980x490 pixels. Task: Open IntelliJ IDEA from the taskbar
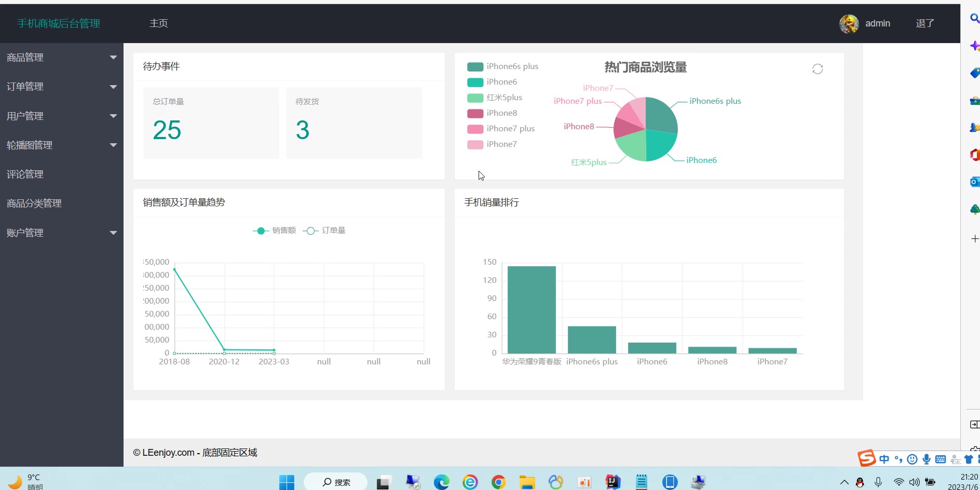(x=613, y=482)
